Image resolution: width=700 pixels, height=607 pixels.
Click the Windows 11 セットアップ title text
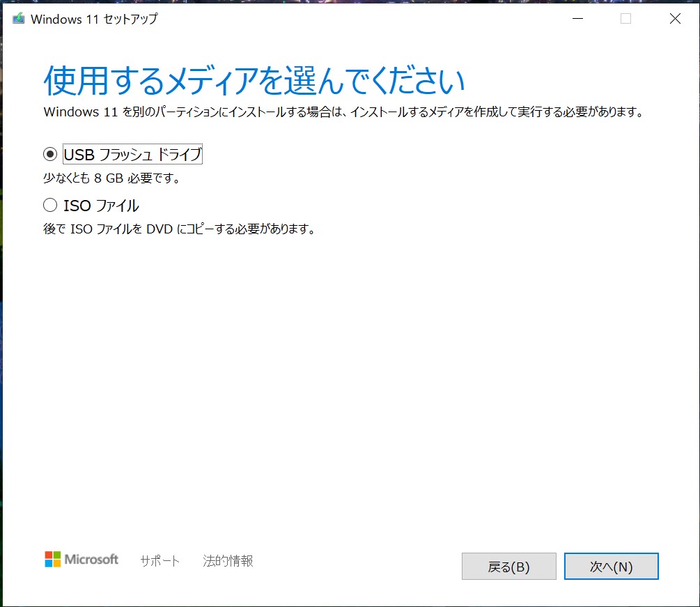pyautogui.click(x=94, y=20)
